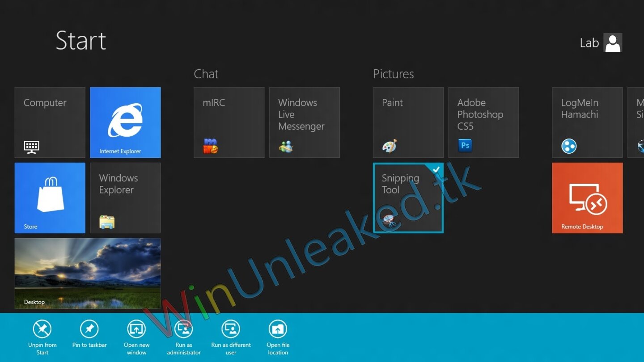644x362 pixels.
Task: Open the Adobe Photoshop CS5 tile
Action: pos(484,122)
